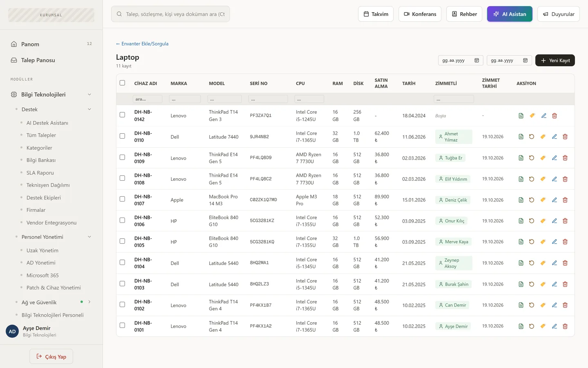Click the return arrow icon for DH-NB-0108
The height and width of the screenshot is (368, 588).
[532, 179]
